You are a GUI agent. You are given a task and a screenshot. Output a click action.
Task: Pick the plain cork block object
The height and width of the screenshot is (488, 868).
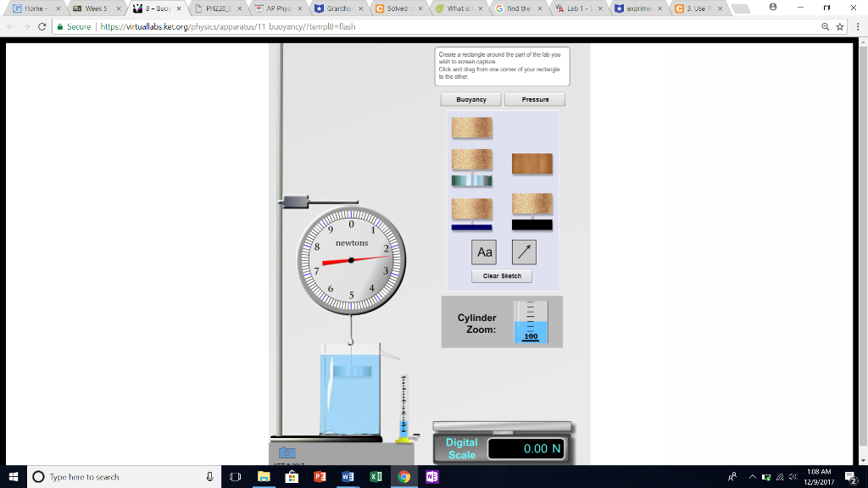point(471,128)
